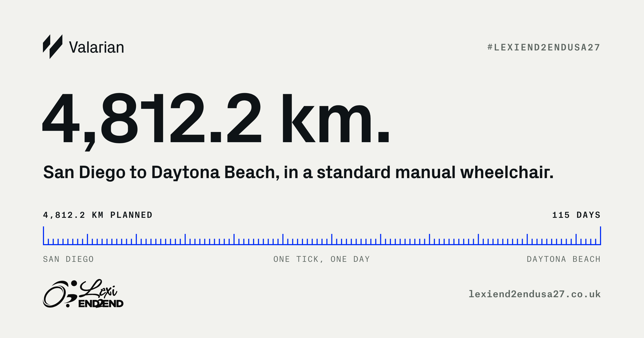Click the large 4,812.2 km headline
This screenshot has width=644, height=338.
pyautogui.click(x=216, y=121)
